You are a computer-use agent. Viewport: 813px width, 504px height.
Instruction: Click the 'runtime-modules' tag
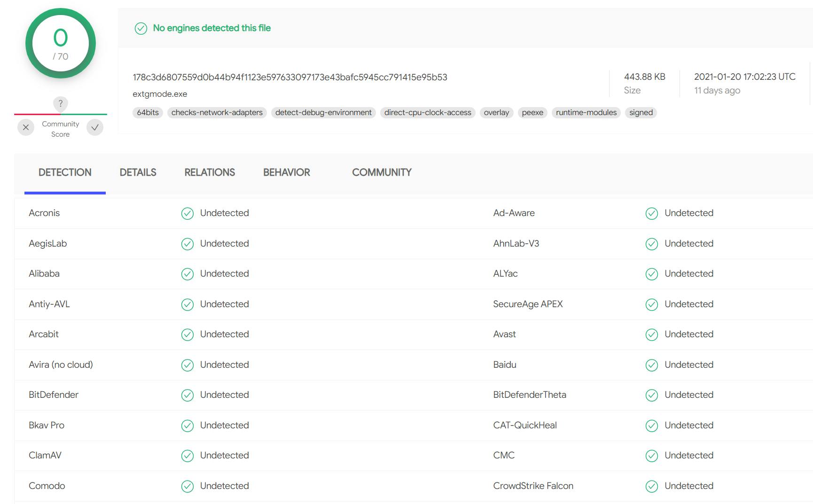pos(586,113)
